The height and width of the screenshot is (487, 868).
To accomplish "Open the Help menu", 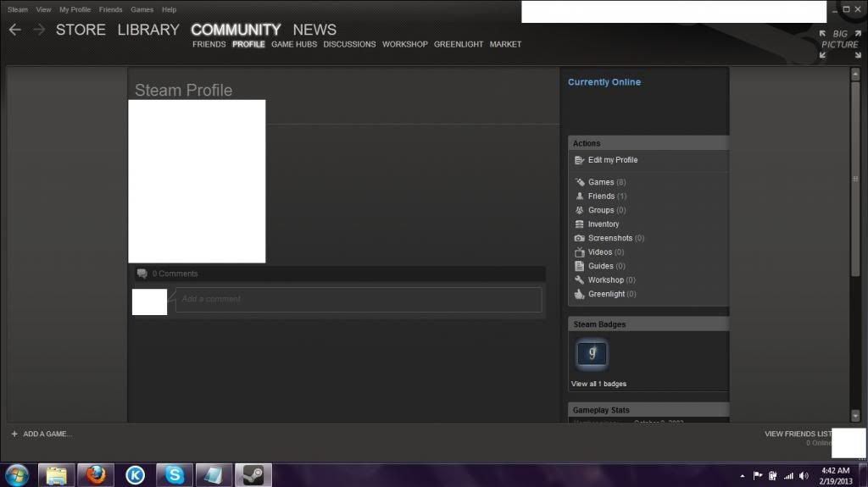I will (x=169, y=9).
